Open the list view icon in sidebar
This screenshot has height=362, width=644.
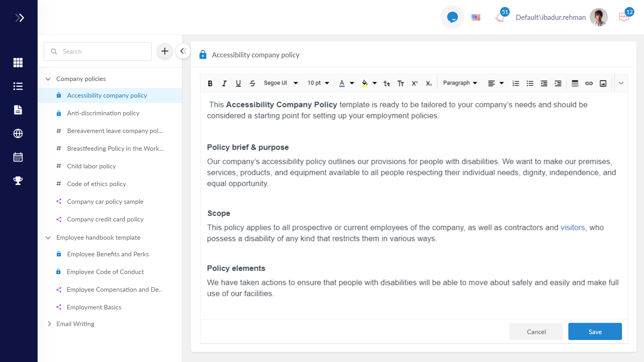(x=18, y=86)
